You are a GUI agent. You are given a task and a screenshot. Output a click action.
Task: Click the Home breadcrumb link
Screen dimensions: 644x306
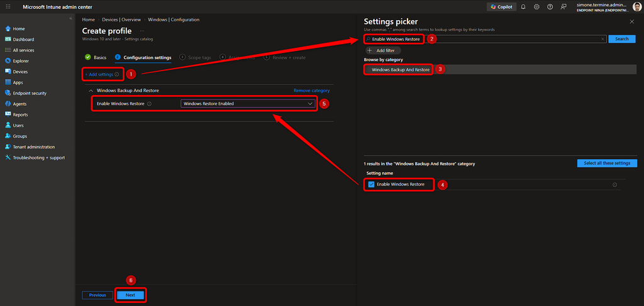88,20
